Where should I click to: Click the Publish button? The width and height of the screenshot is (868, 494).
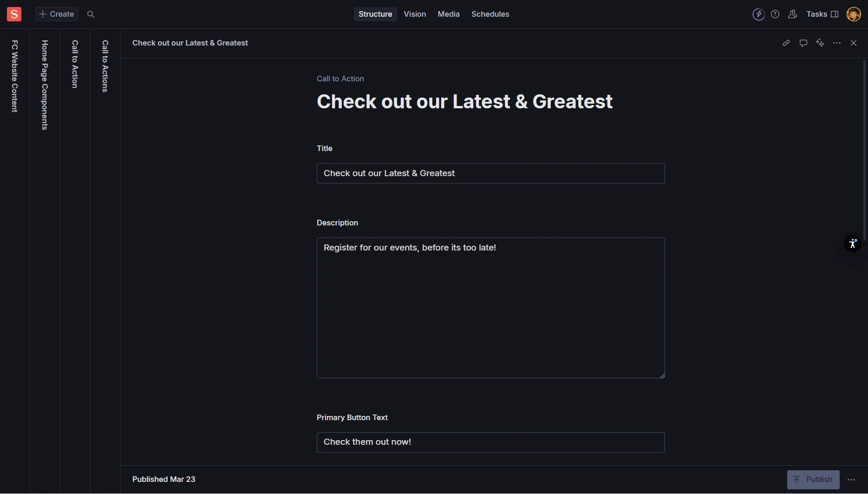click(x=813, y=480)
